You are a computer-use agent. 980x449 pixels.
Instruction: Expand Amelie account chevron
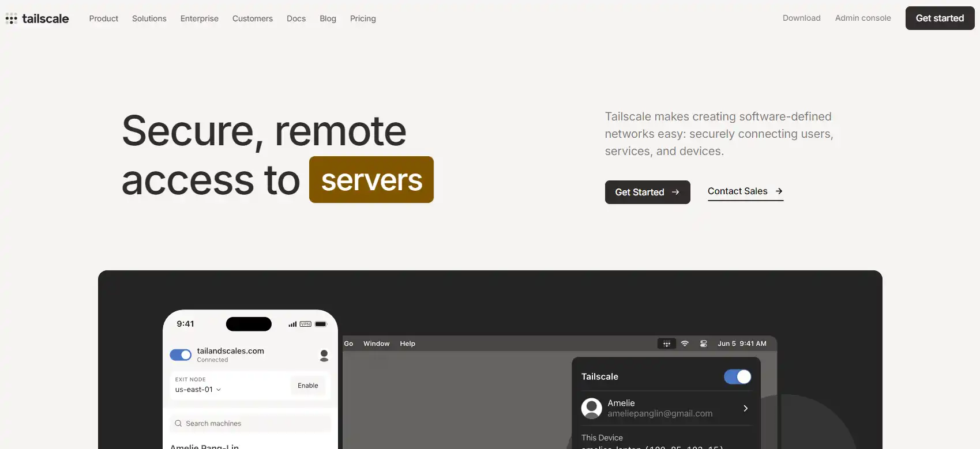[x=745, y=408]
